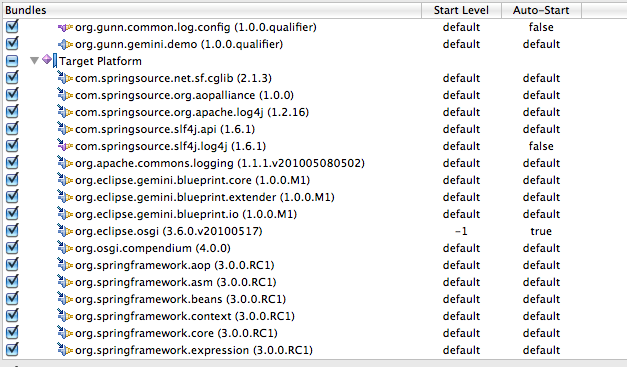Open Auto-Start value true for org.eclipse.osgi
The height and width of the screenshot is (367, 627).
(541, 231)
